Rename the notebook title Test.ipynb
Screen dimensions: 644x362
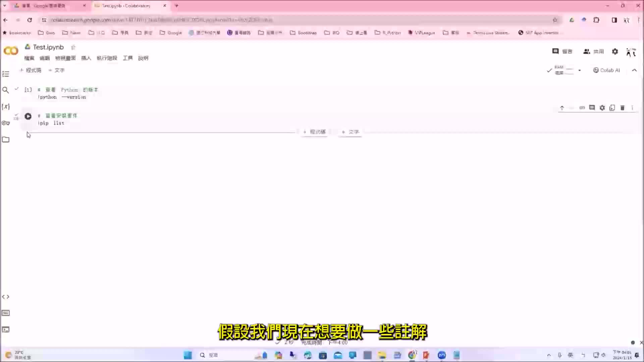tap(48, 47)
